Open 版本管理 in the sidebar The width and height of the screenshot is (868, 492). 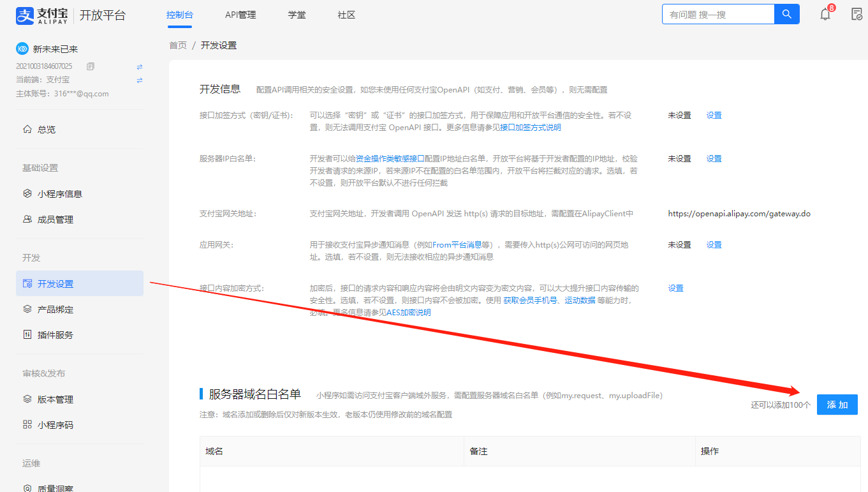tap(80, 399)
